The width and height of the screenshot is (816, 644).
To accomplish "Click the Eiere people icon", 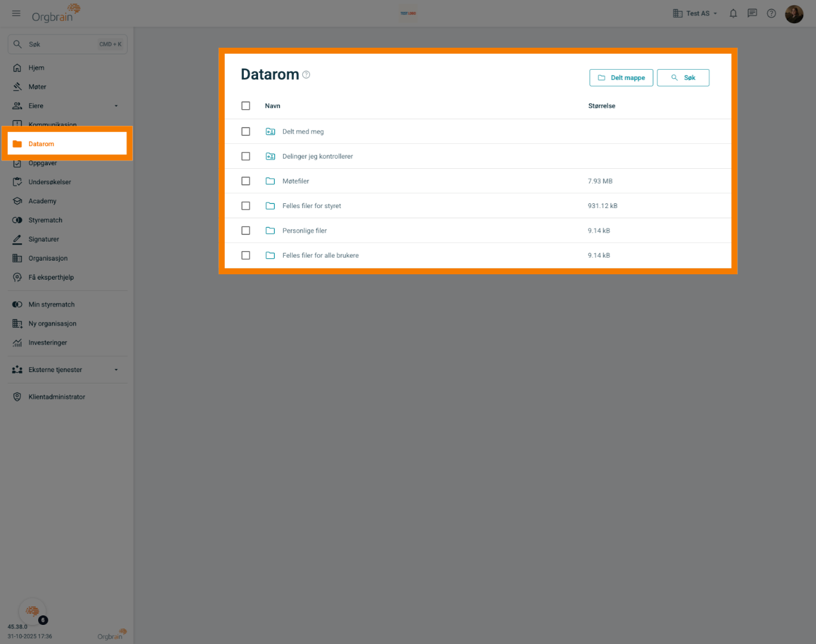I will coord(17,106).
